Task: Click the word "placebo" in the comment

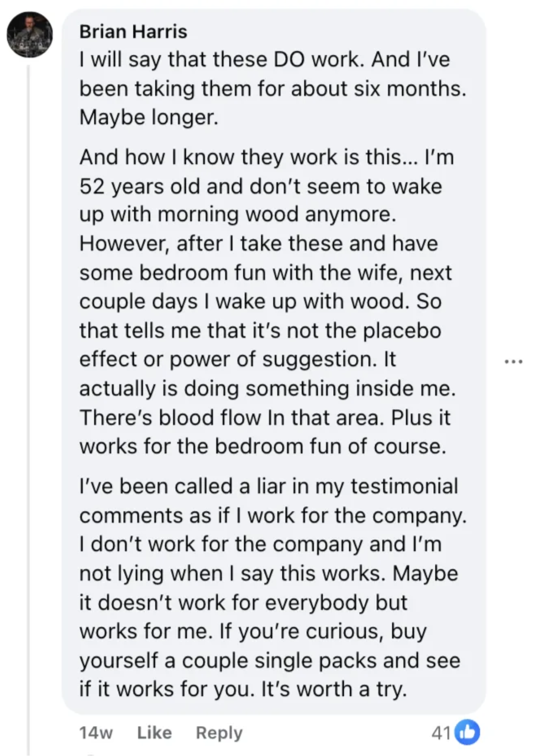Action: coord(402,330)
